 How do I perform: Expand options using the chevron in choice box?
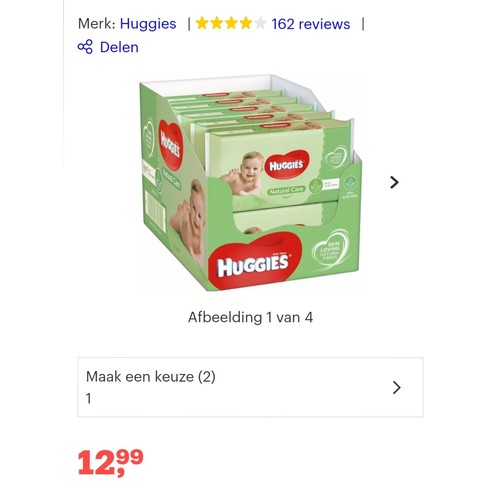coord(396,387)
